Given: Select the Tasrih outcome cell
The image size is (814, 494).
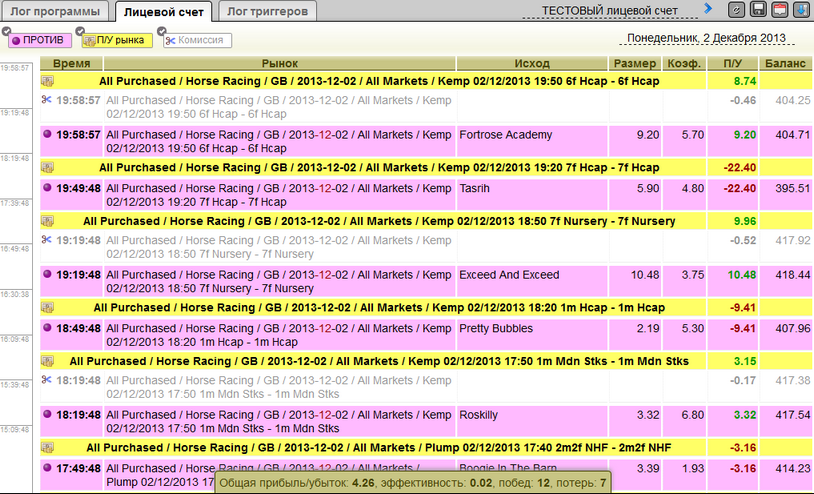Looking at the screenshot, I should click(x=532, y=195).
